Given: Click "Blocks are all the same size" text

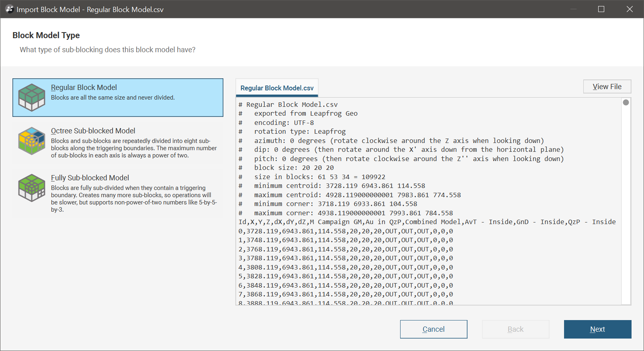Looking at the screenshot, I should (x=112, y=98).
